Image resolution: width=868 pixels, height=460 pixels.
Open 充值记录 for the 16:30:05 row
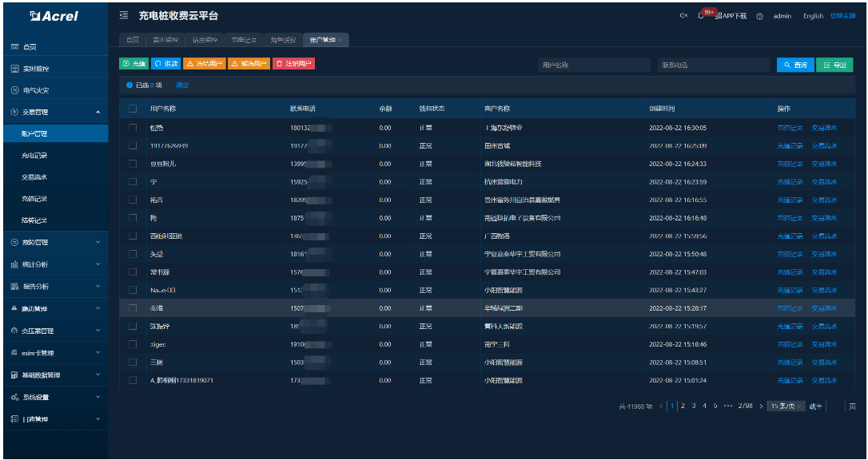(x=790, y=128)
